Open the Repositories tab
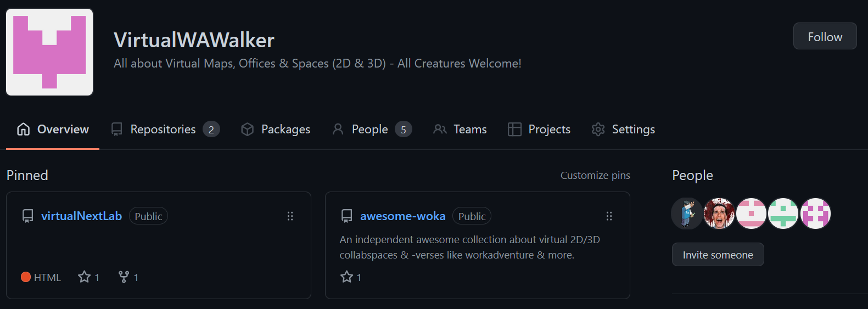 click(x=165, y=130)
